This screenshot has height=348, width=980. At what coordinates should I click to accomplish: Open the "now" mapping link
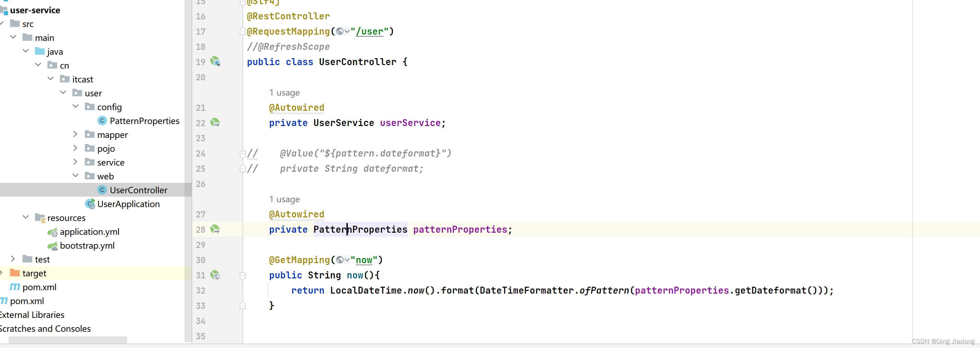tap(364, 260)
